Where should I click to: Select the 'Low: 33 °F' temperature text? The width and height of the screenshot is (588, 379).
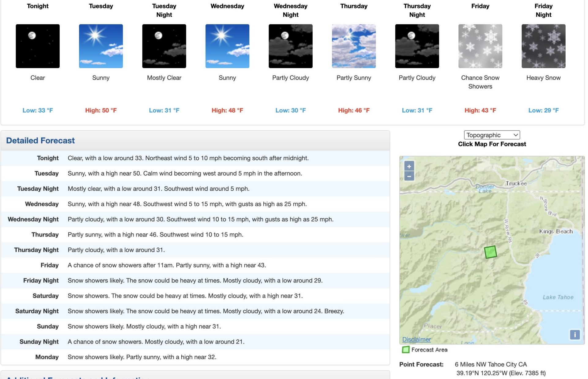point(38,110)
